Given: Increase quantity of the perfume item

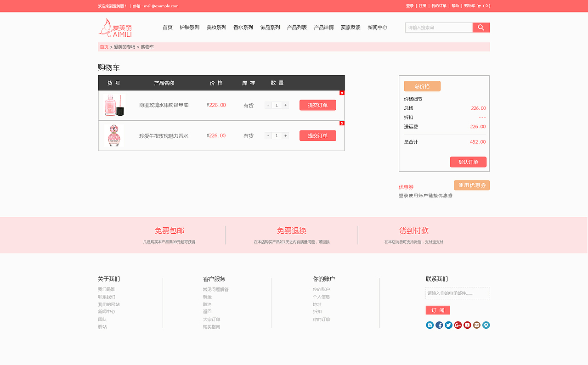Looking at the screenshot, I should pyautogui.click(x=285, y=135).
